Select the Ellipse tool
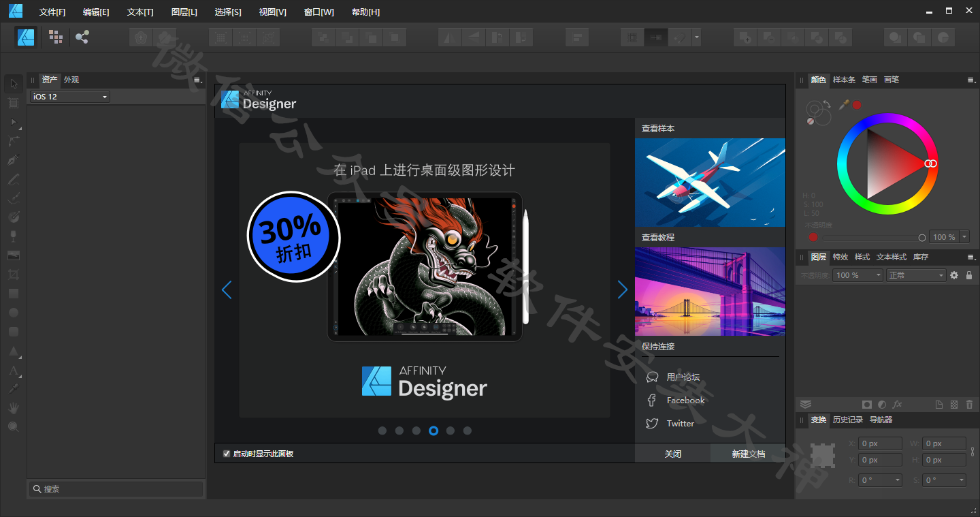Viewport: 980px width, 517px height. tap(14, 313)
